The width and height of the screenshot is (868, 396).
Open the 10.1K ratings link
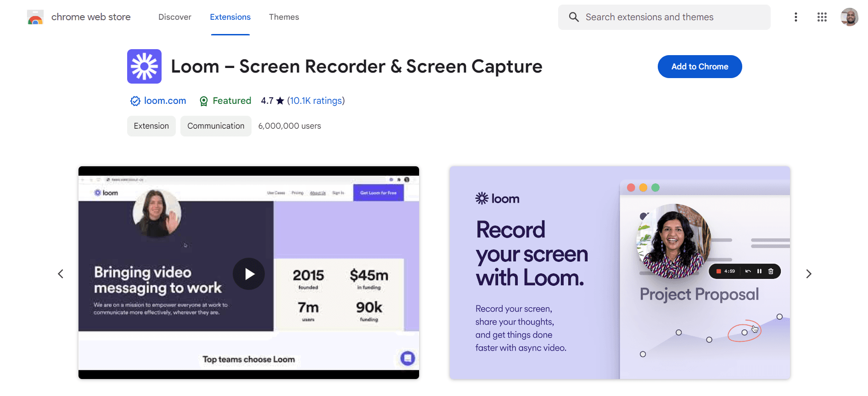315,101
